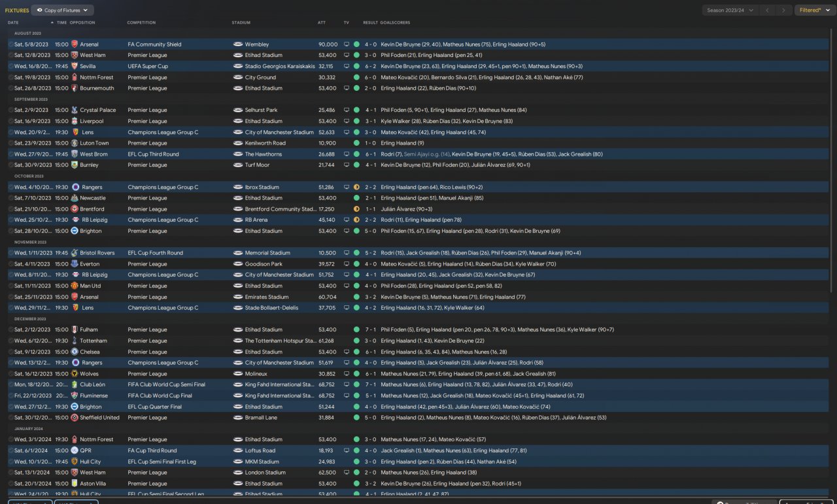Click the vertical scrollbar on the fixtures list
Image resolution: width=837 pixels, height=504 pixels.
coord(832,160)
